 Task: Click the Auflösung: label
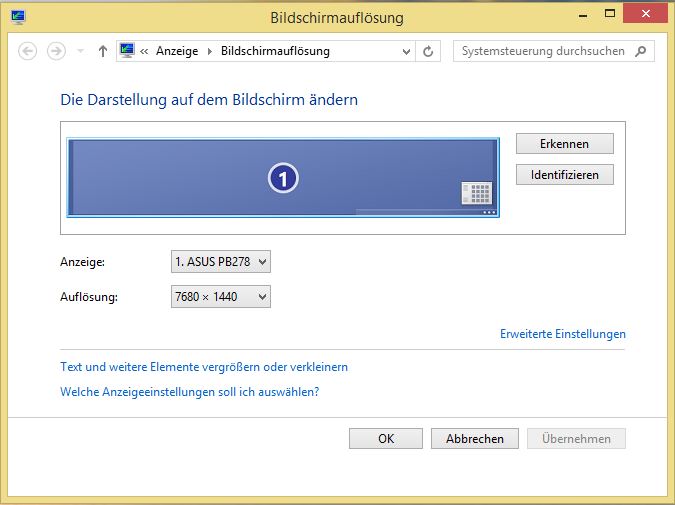tap(89, 297)
